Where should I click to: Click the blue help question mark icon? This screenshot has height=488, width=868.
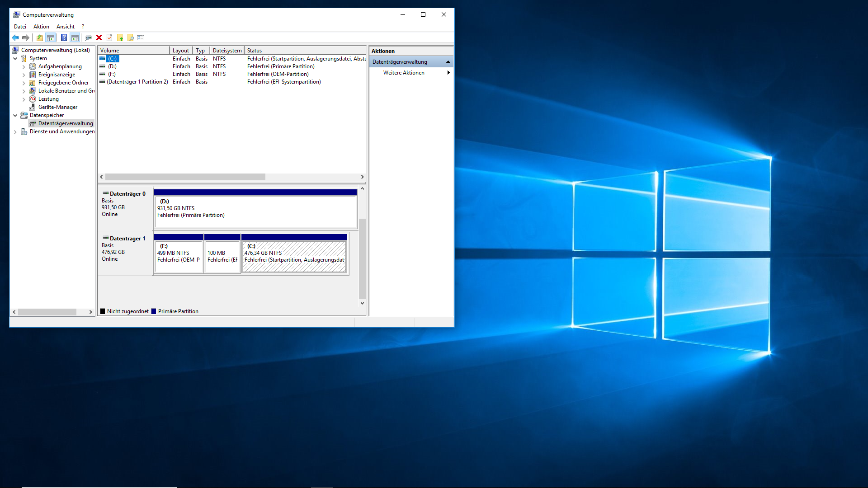[x=64, y=38]
